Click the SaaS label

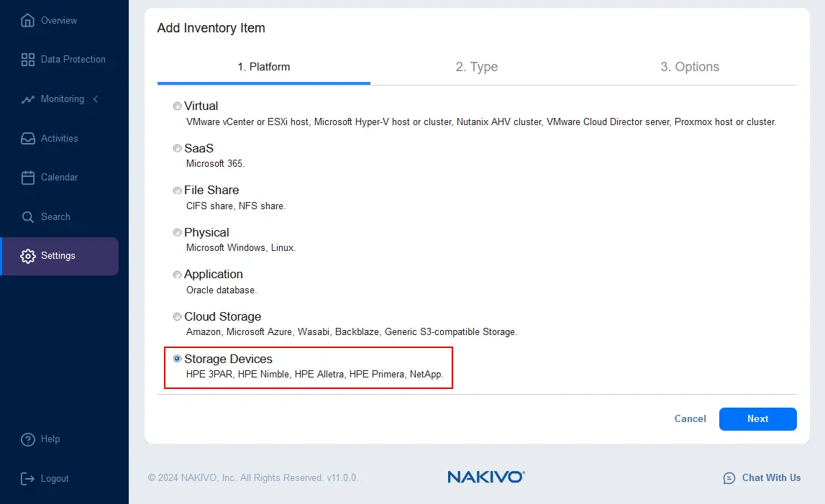(199, 148)
